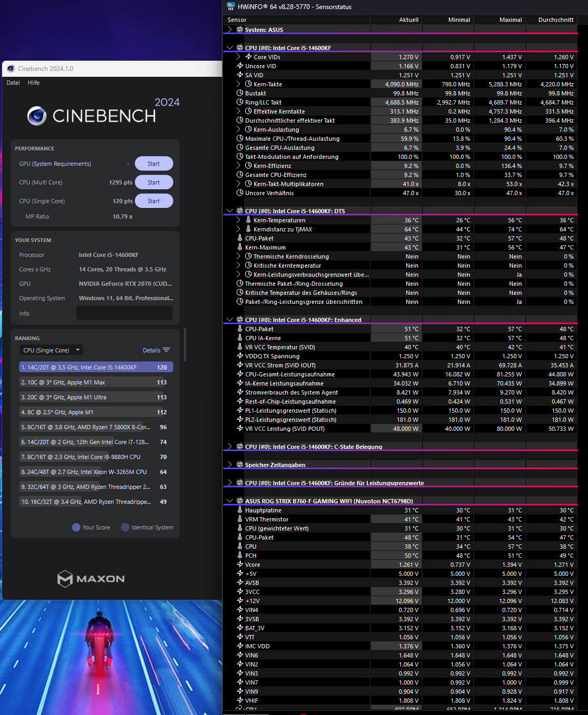The height and width of the screenshot is (715, 588).
Task: Click the Durchschnitt column header
Action: [551, 20]
